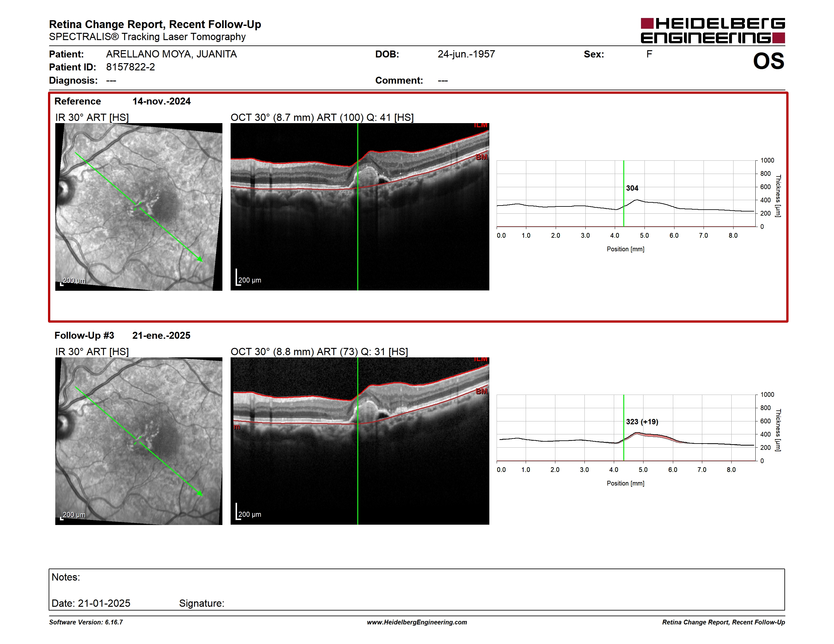Screen dimensions: 834x644
Task: Click the reference thickness value 304
Action: [x=632, y=188]
